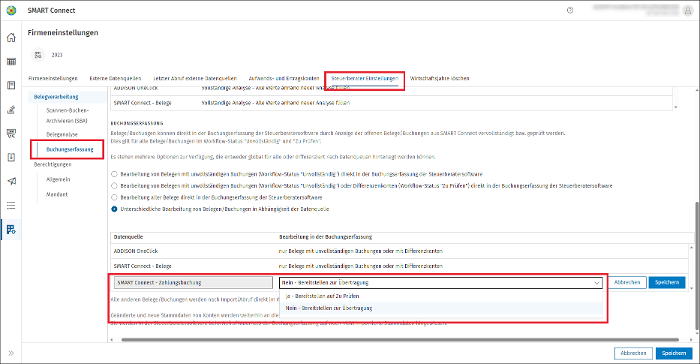Click inline Abbrechen button in table row
Image resolution: width=700 pixels, height=364 pixels.
coord(627,282)
